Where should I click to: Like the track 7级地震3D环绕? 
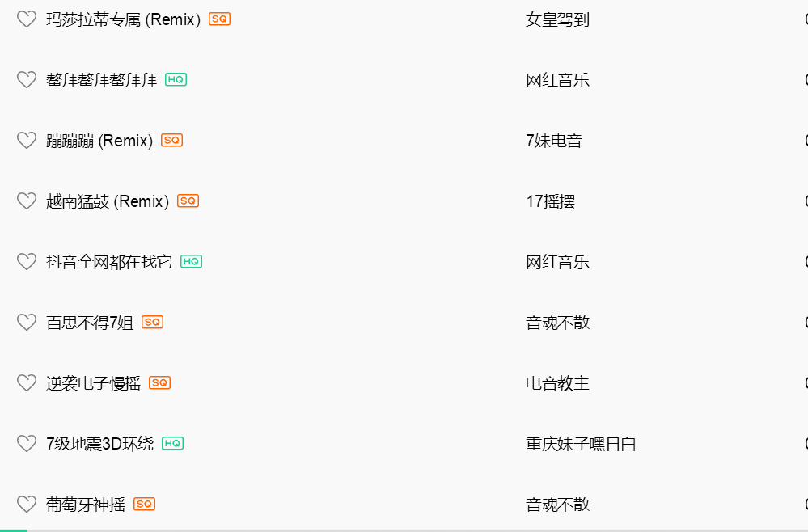(x=27, y=444)
